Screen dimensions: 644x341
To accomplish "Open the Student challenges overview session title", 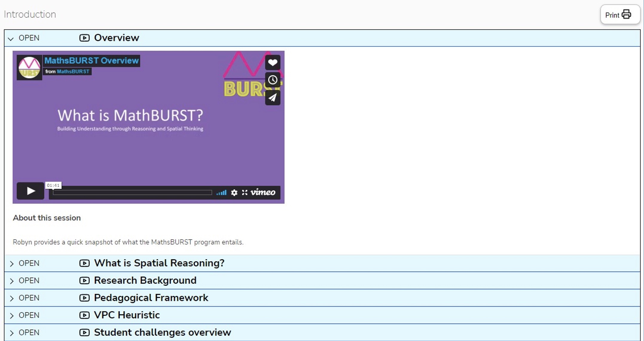I will tap(162, 332).
